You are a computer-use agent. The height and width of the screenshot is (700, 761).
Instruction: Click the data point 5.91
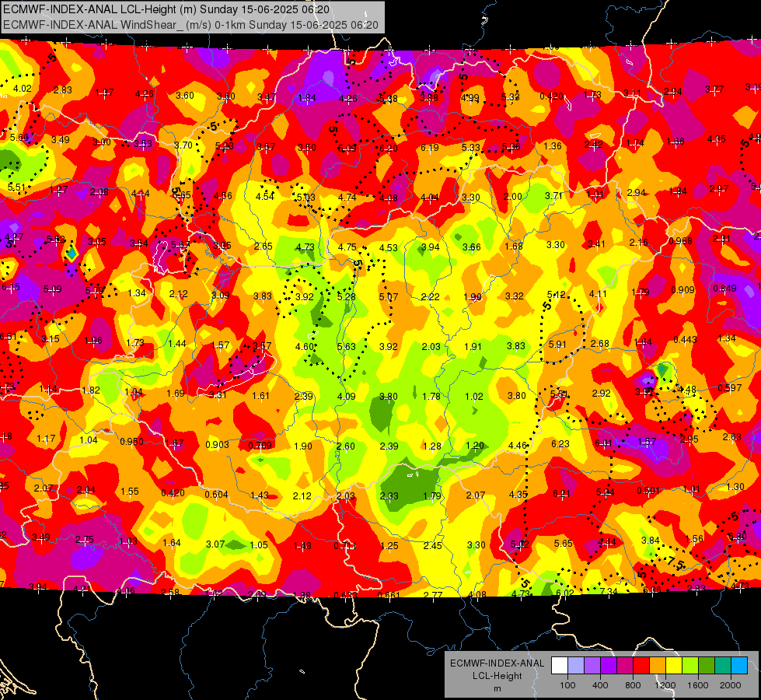[x=557, y=344]
